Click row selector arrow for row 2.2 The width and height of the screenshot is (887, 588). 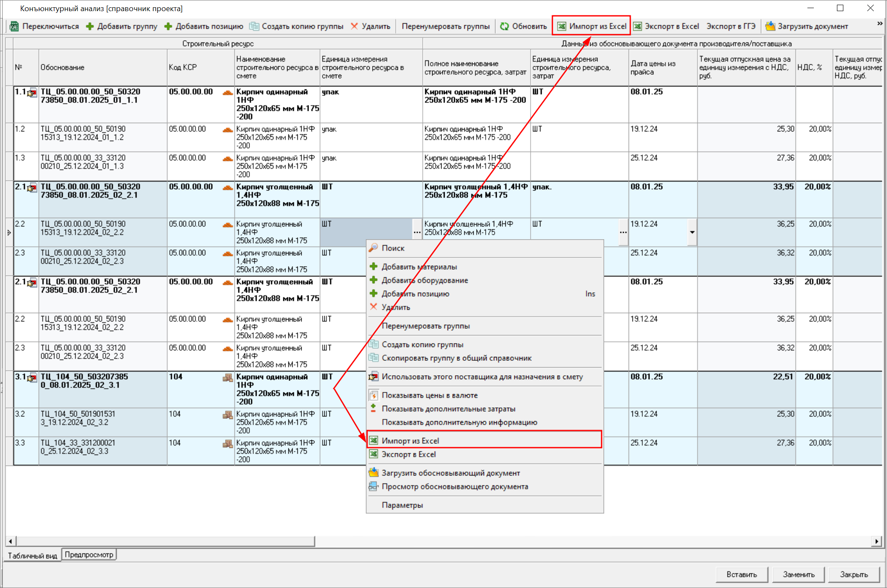pos(9,232)
